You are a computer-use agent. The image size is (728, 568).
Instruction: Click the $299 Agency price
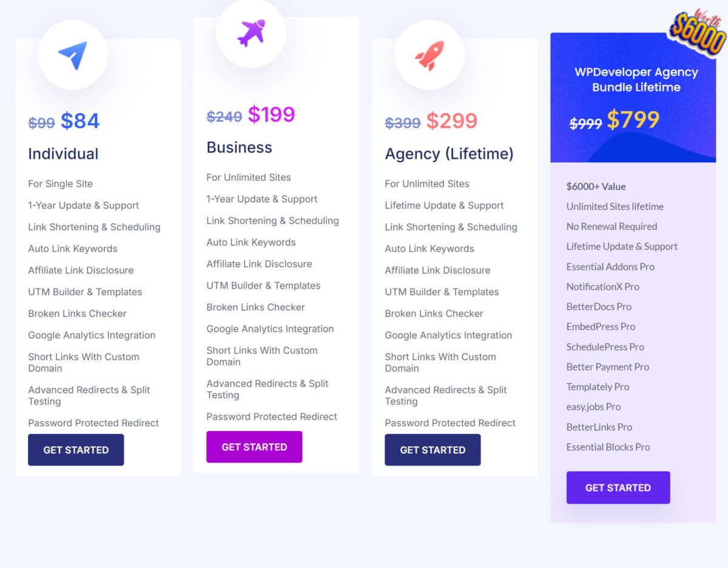(451, 121)
